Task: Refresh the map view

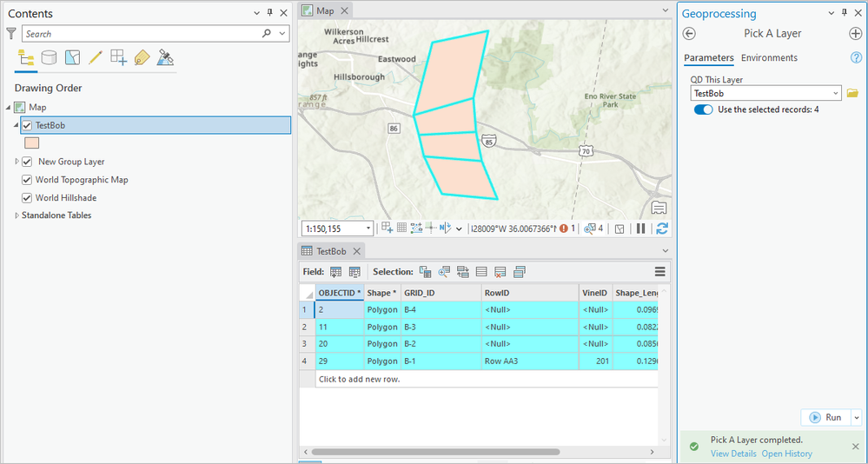Action: [662, 229]
